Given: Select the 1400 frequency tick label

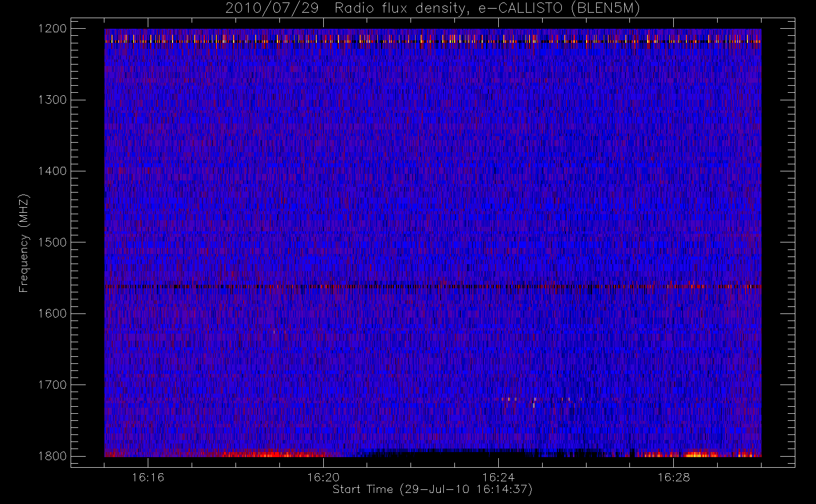Looking at the screenshot, I should coord(52,171).
